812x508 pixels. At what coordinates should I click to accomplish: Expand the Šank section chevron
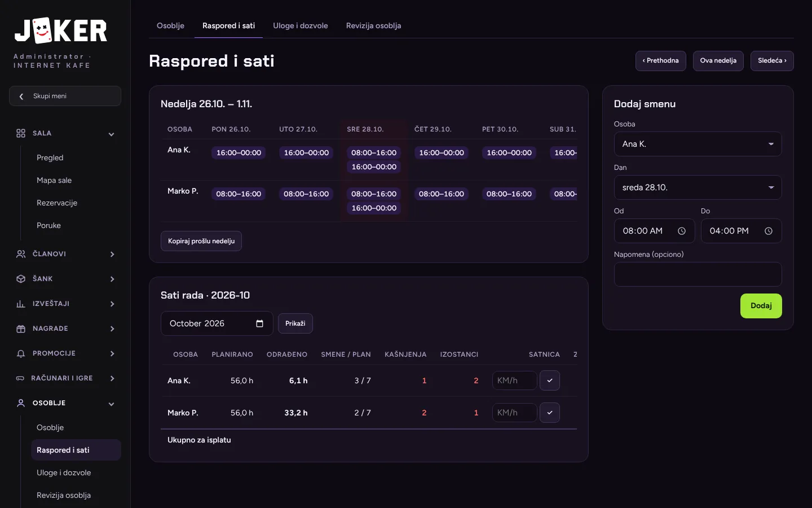112,279
